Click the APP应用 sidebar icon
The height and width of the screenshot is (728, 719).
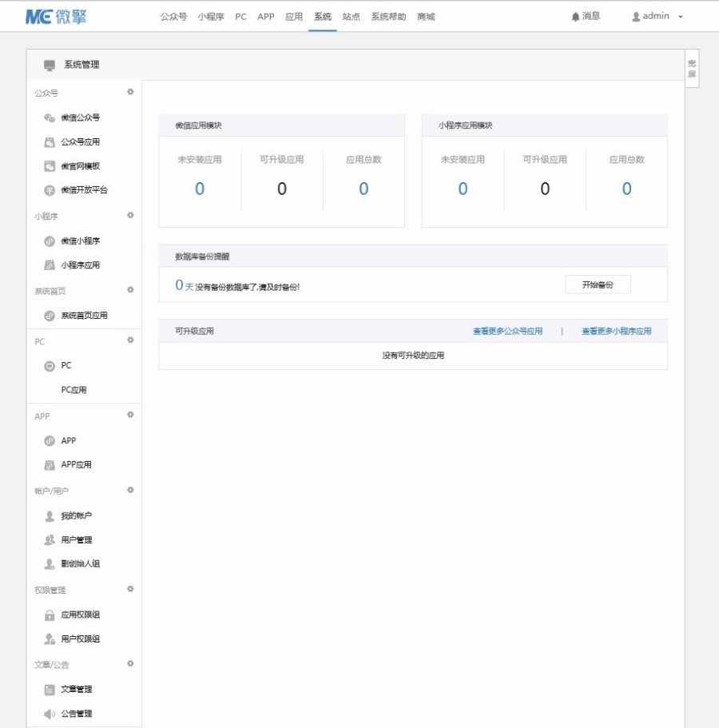(50, 464)
